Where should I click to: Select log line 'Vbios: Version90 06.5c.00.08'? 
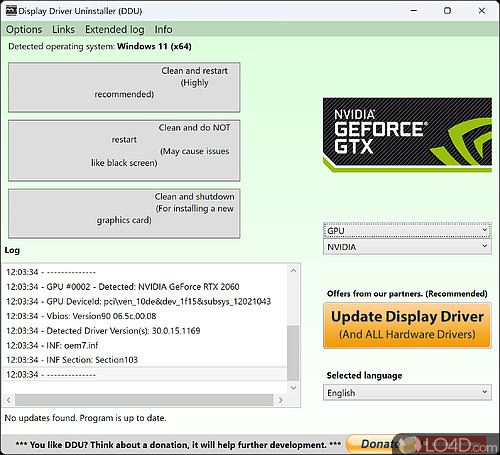pos(145,316)
